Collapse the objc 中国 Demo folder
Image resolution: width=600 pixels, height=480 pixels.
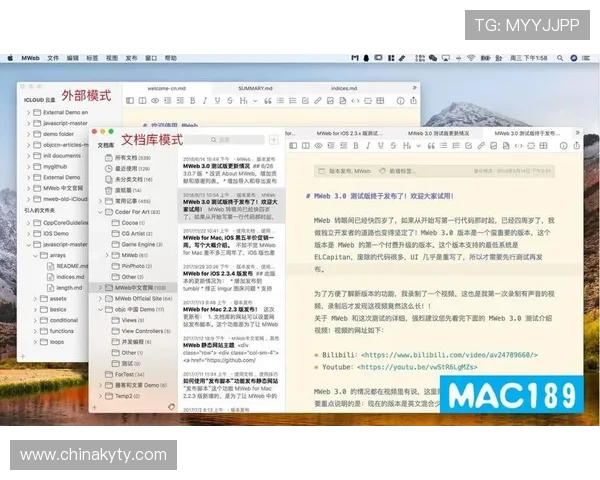pos(100,309)
